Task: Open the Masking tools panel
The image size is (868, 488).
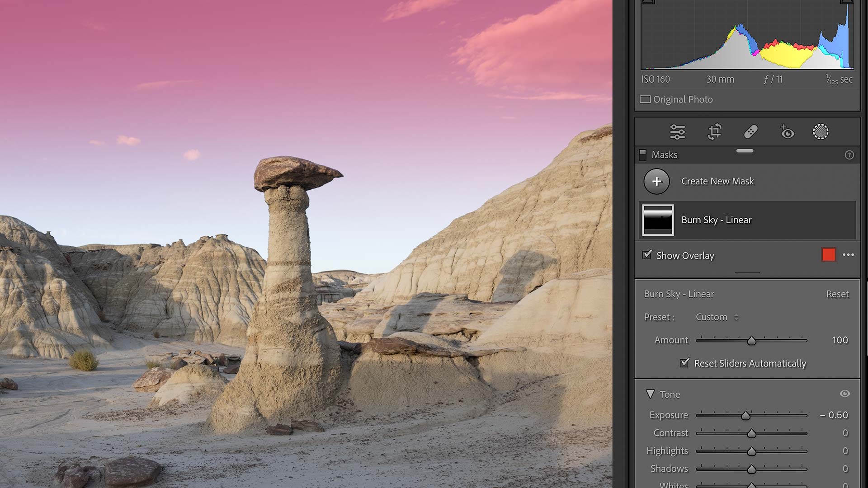Action: (x=821, y=131)
